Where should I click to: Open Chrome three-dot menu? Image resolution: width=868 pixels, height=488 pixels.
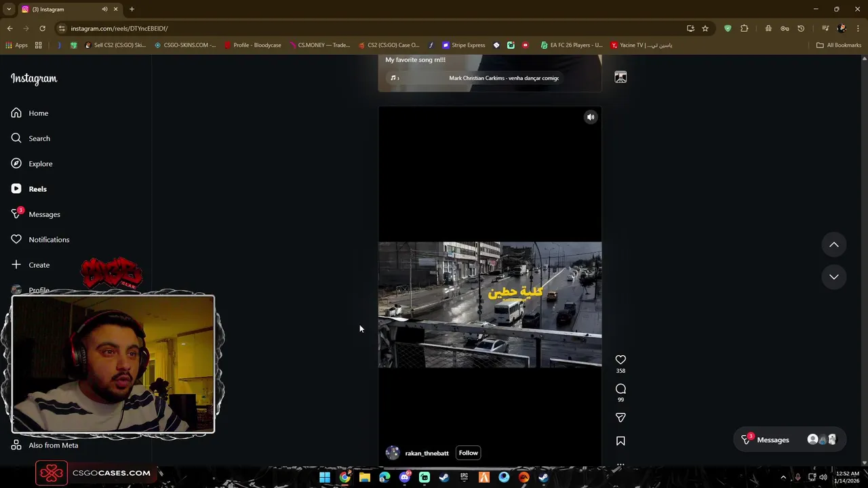pyautogui.click(x=859, y=28)
